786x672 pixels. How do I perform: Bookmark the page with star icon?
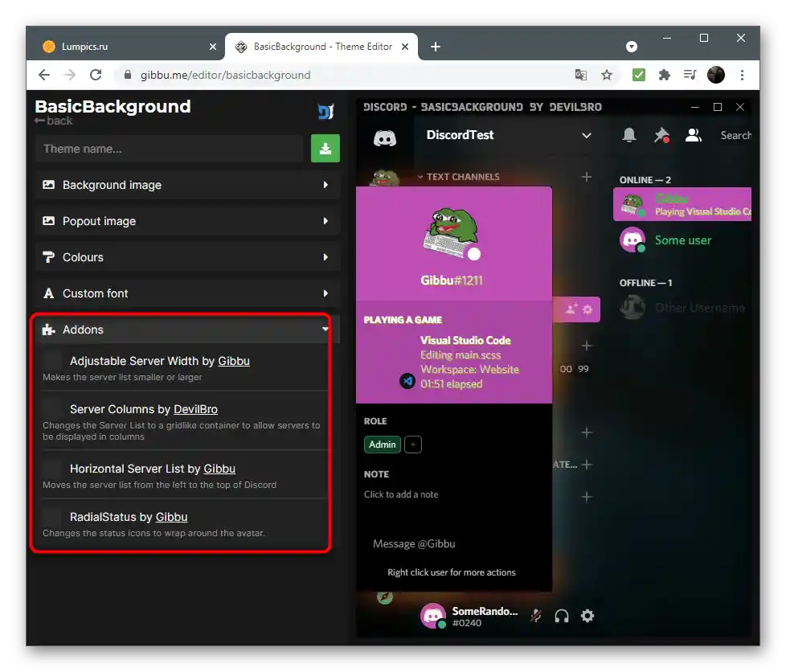(x=607, y=76)
